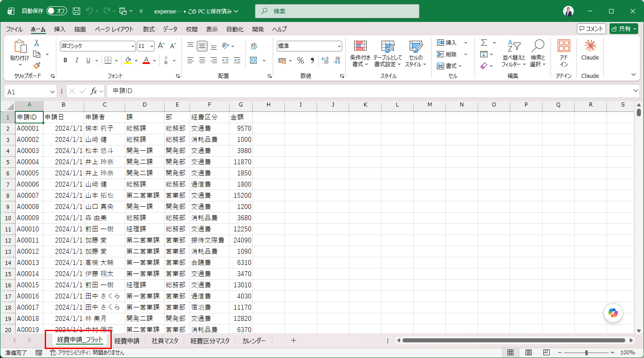This screenshot has height=358, width=644.
Task: Click 貼り付け paste button
Action: click(20, 54)
